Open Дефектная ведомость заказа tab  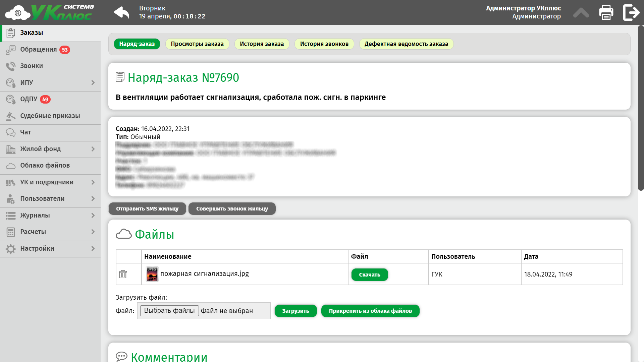tap(406, 44)
